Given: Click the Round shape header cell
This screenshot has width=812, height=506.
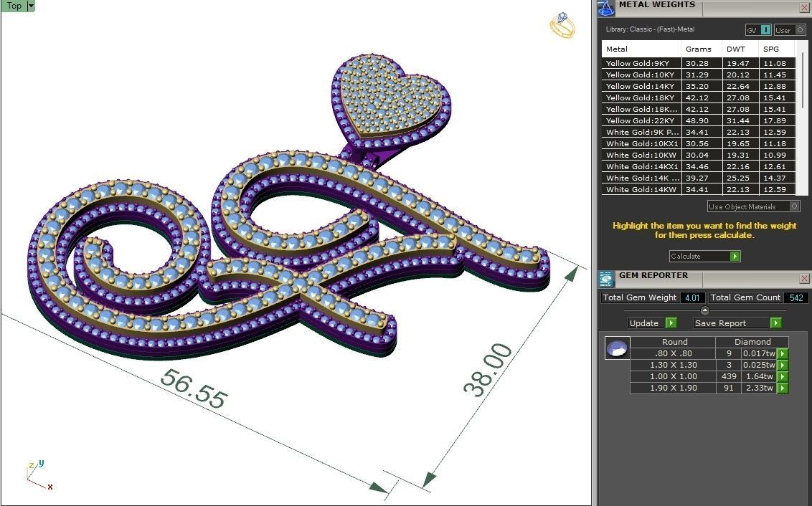Looking at the screenshot, I should 675,342.
